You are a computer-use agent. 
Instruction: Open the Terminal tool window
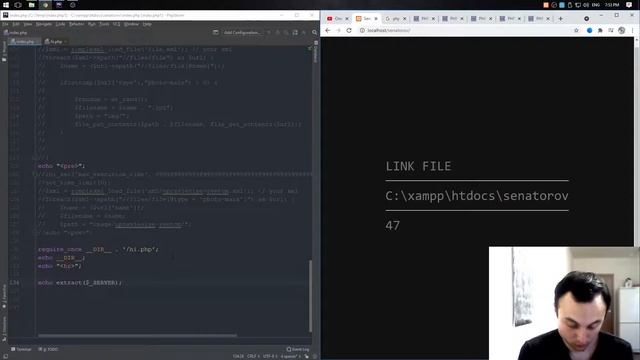click(21, 349)
